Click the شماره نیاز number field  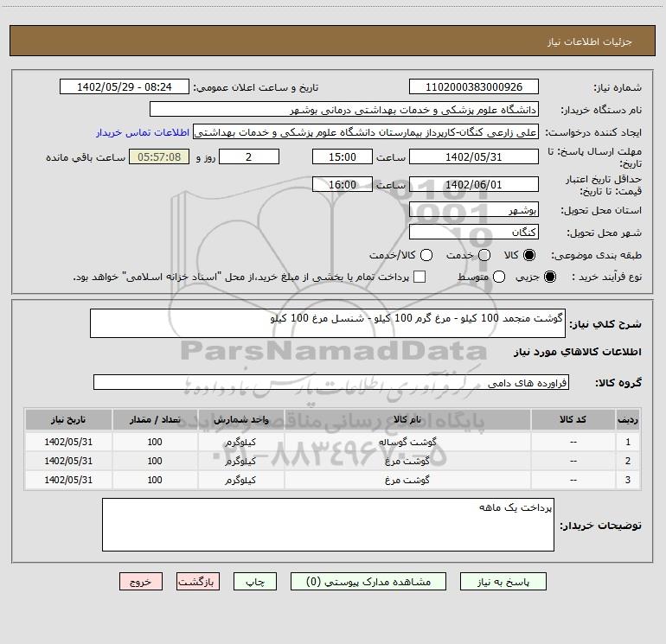coord(473,87)
